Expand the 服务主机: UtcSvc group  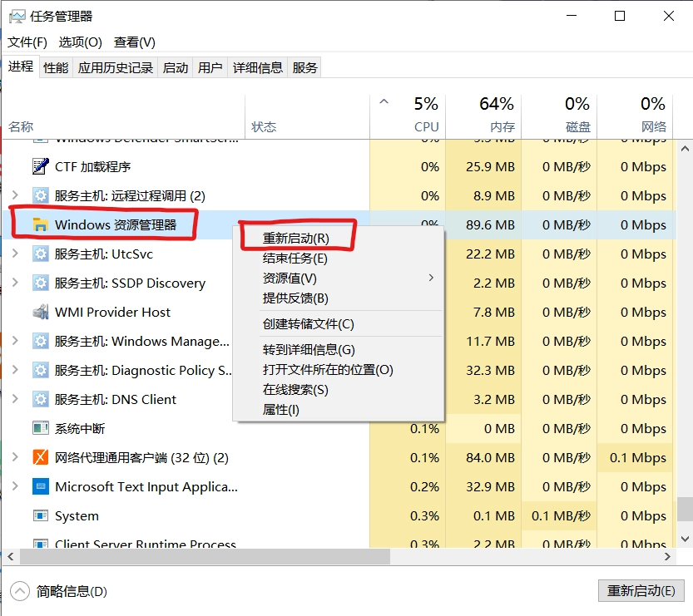coord(15,254)
